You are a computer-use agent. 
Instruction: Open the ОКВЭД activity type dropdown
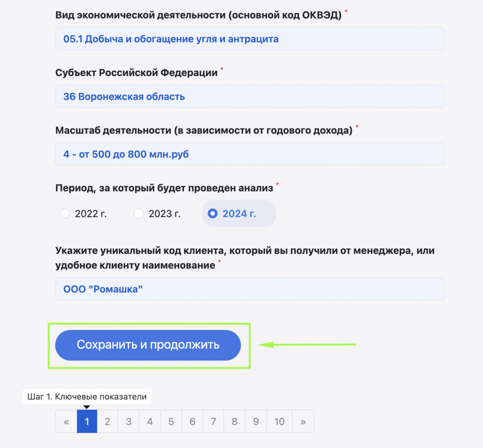click(x=250, y=39)
